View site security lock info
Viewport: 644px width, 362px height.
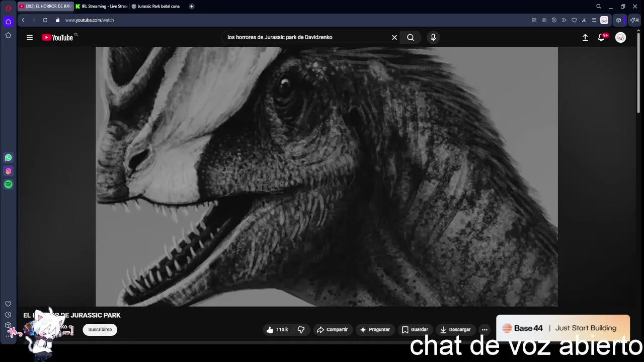[x=57, y=20]
